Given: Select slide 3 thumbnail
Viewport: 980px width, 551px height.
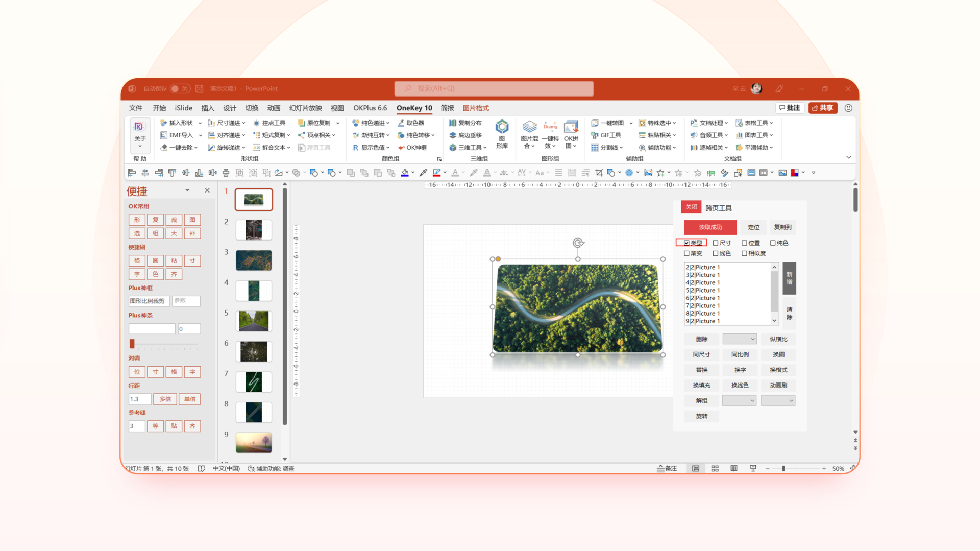Looking at the screenshot, I should (254, 260).
